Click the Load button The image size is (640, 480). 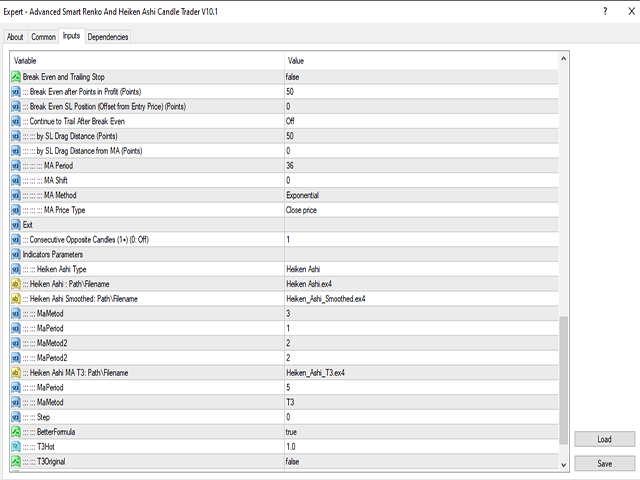[604, 439]
